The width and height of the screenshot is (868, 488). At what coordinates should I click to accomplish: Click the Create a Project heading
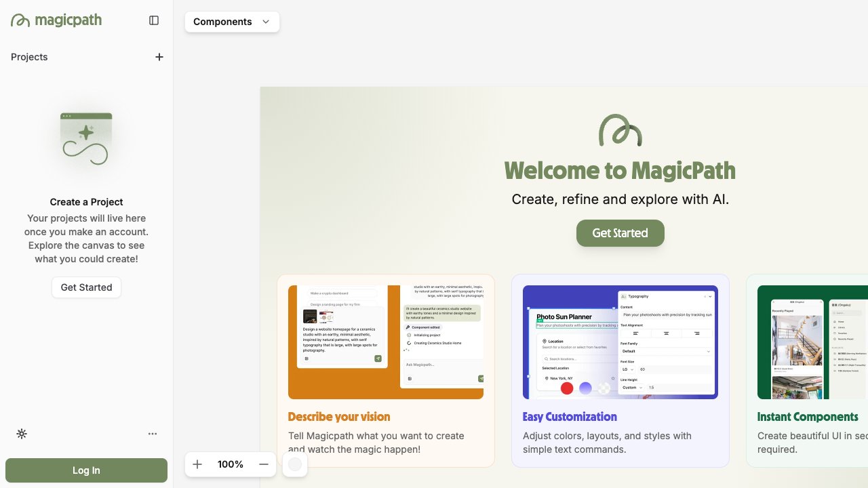pos(86,202)
